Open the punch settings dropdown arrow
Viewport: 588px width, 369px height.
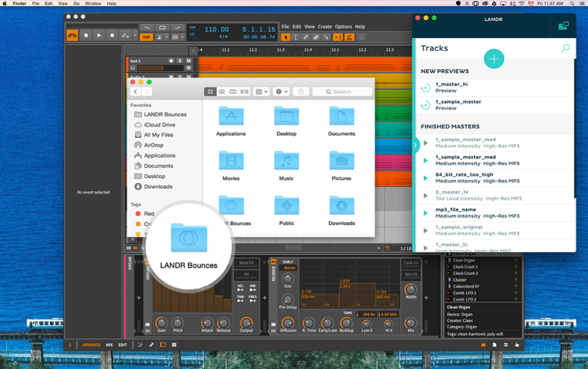pyautogui.click(x=182, y=37)
